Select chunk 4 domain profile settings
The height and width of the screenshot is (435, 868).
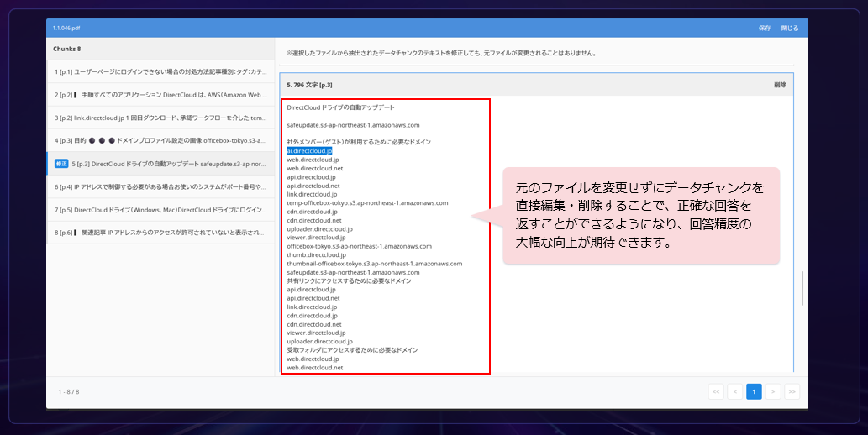click(x=160, y=140)
